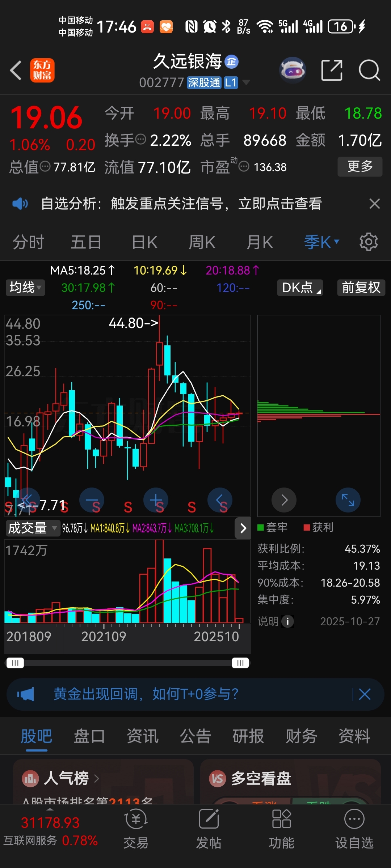The width and height of the screenshot is (391, 868).
Task: Switch to 月K chart tab
Action: click(260, 242)
